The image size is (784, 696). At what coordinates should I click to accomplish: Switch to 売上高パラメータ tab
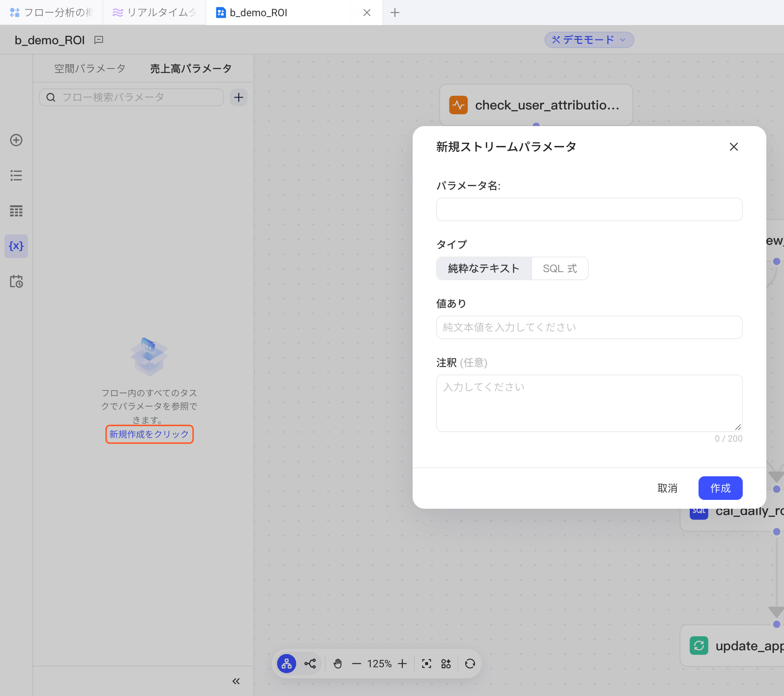pyautogui.click(x=190, y=69)
